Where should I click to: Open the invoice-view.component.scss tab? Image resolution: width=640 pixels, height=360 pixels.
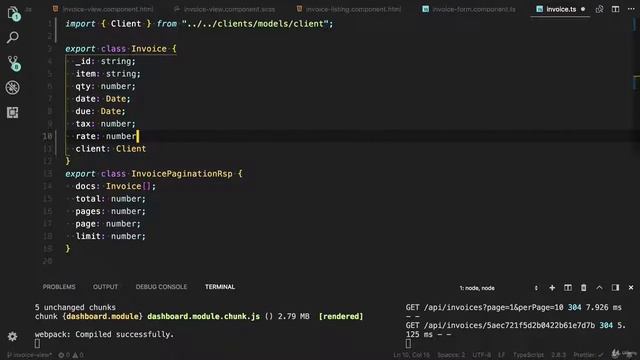(225, 9)
